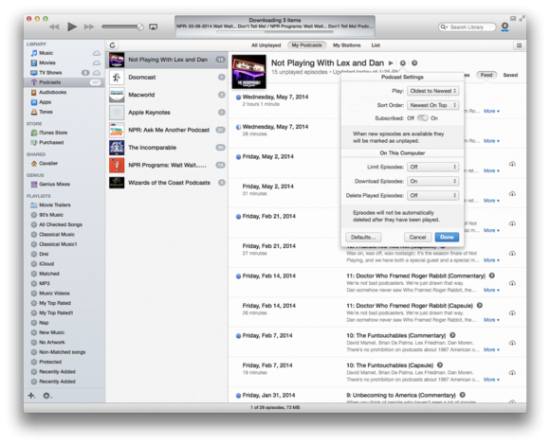Viewport: 550px width, 445px height.
Task: Select Movies in the Library sidebar
Action: tap(64, 63)
